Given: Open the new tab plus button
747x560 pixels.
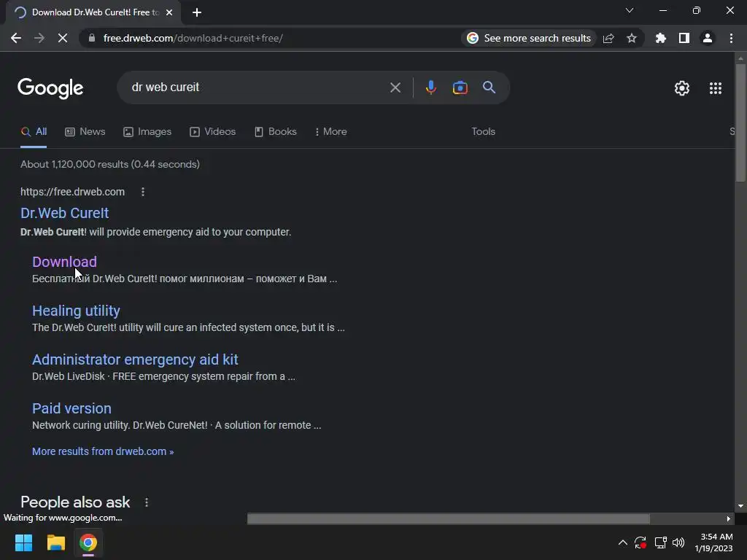Looking at the screenshot, I should 197,12.
